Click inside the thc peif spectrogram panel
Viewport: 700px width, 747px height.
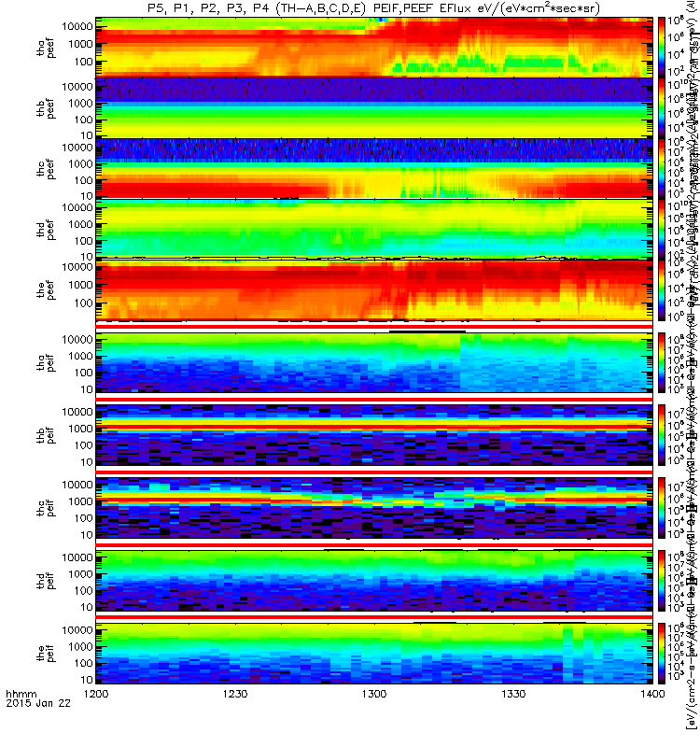coord(374,508)
